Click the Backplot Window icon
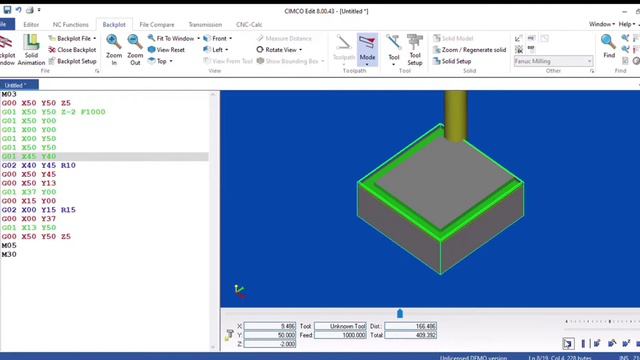 7,50
